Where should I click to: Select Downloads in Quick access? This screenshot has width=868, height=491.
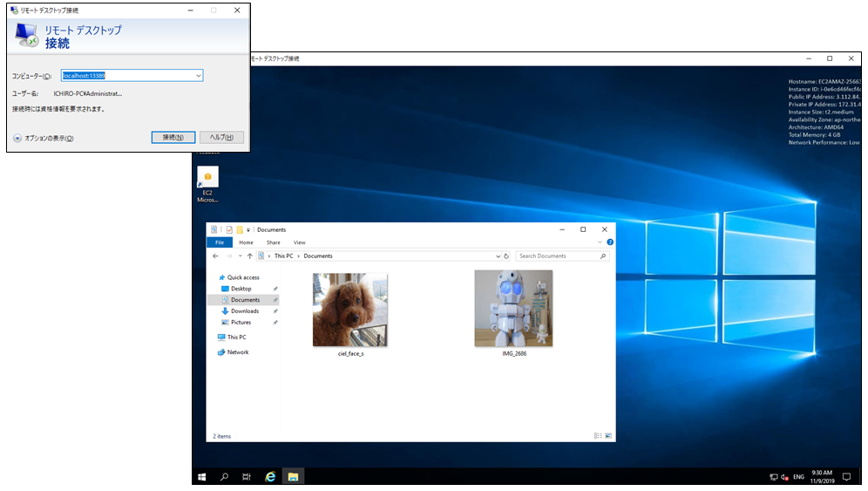(x=244, y=311)
